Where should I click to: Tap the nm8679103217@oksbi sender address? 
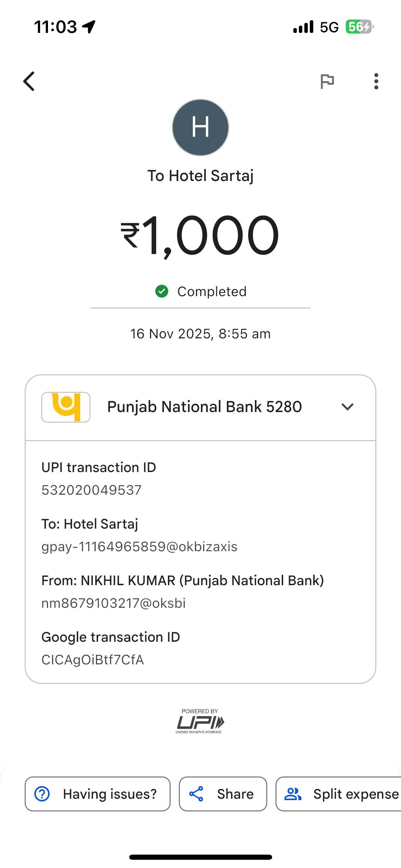coord(113,603)
